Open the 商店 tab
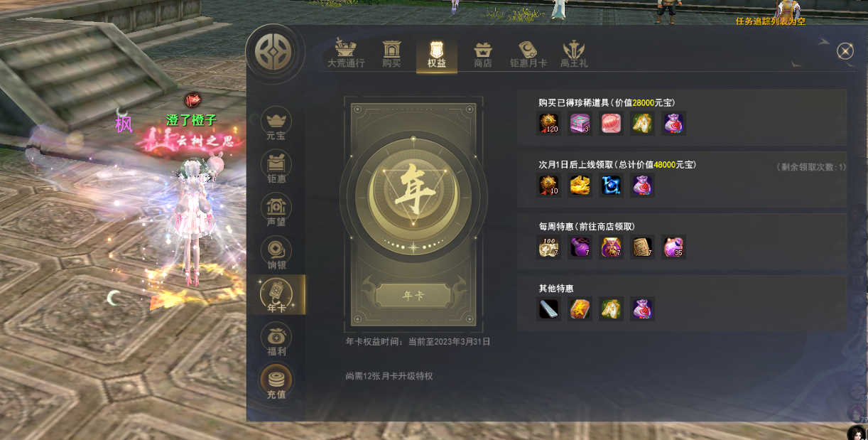Image resolution: width=868 pixels, height=440 pixels. point(483,53)
